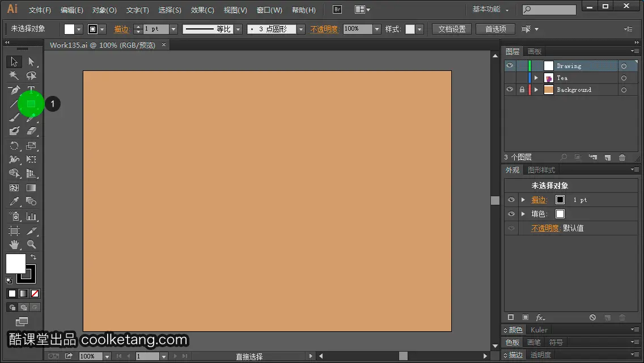
Task: Click the 首选项 button
Action: (495, 29)
